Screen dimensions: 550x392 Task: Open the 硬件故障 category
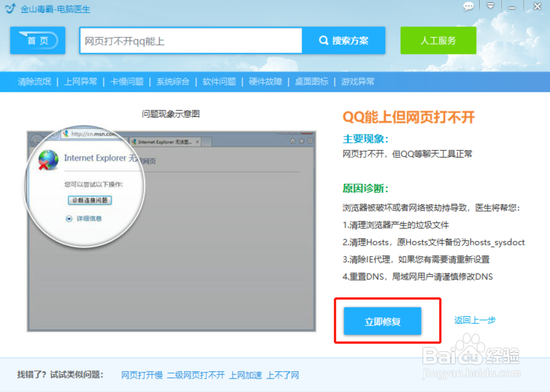pos(265,81)
